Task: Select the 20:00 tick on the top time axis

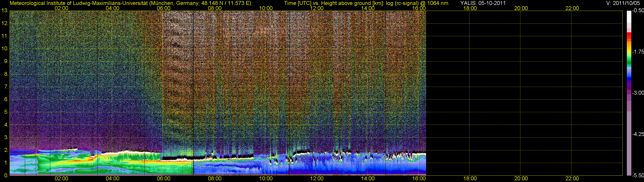Action: click(521, 8)
